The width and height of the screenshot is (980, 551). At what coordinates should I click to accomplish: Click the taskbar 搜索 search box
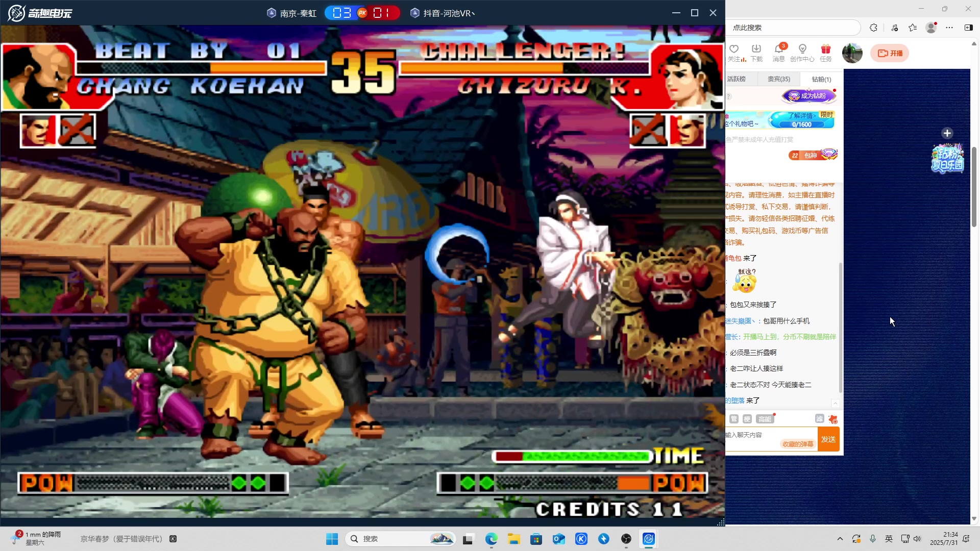click(401, 539)
